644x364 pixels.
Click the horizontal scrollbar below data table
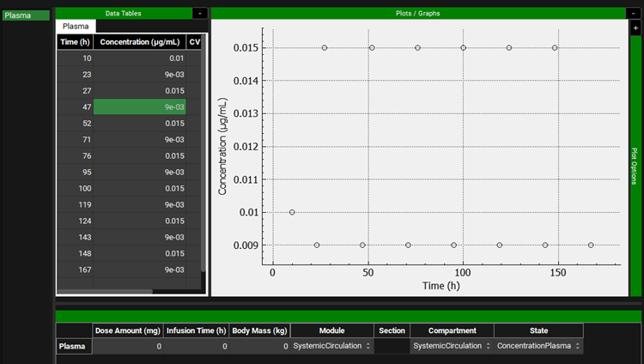point(103,292)
